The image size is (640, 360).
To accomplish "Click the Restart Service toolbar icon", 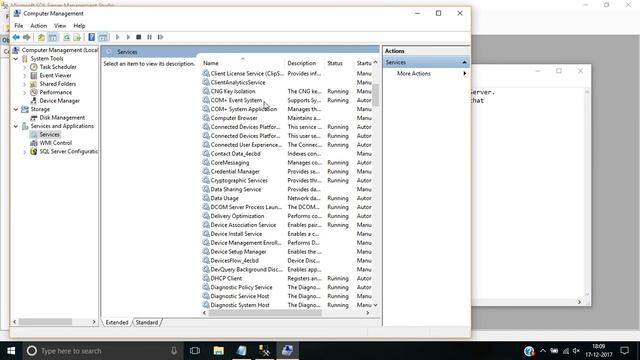I will [x=160, y=37].
